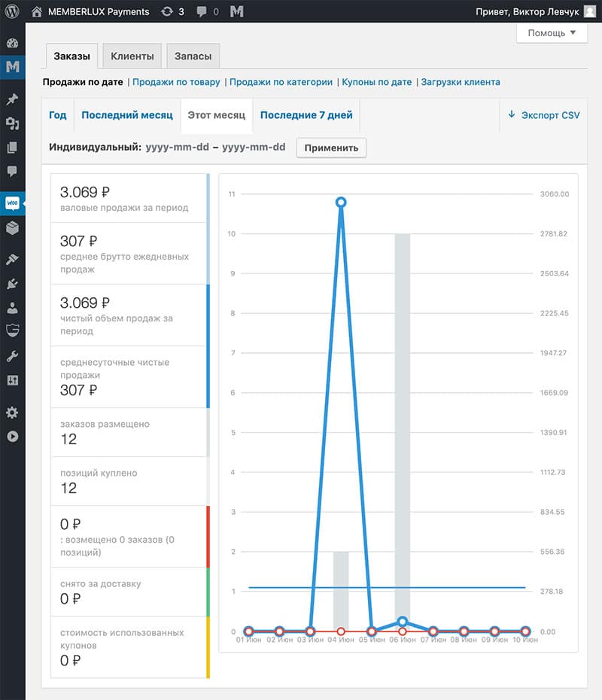Image resolution: width=602 pixels, height=700 pixels.
Task: Select the валовые продажи за период legend item
Action: (x=129, y=199)
